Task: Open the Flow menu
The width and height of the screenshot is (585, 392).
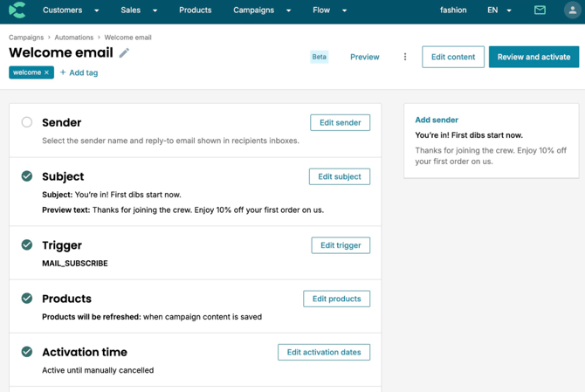Action: pos(321,10)
